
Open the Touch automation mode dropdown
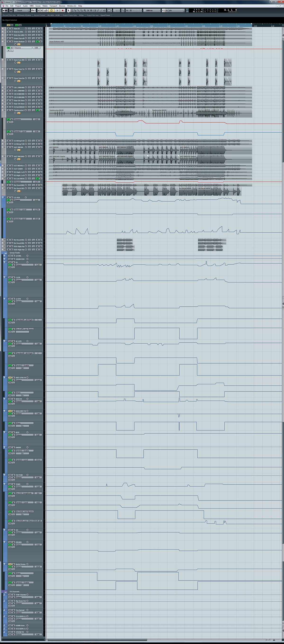coord(22,10)
